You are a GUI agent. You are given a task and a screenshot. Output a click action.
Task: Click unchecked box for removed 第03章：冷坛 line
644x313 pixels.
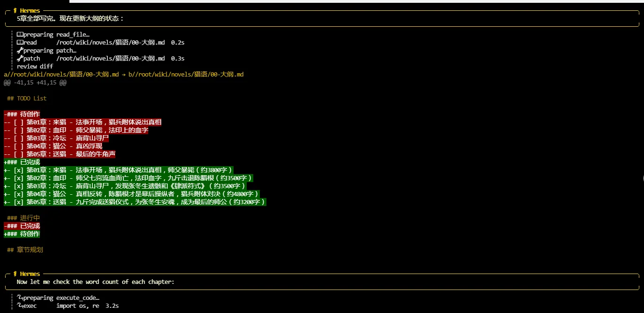[18, 138]
